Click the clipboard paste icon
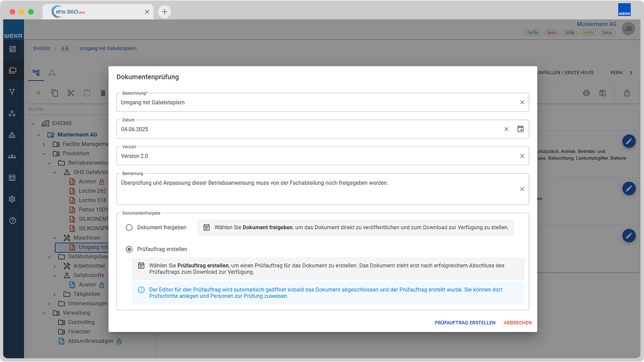The image size is (644, 362). tap(87, 93)
